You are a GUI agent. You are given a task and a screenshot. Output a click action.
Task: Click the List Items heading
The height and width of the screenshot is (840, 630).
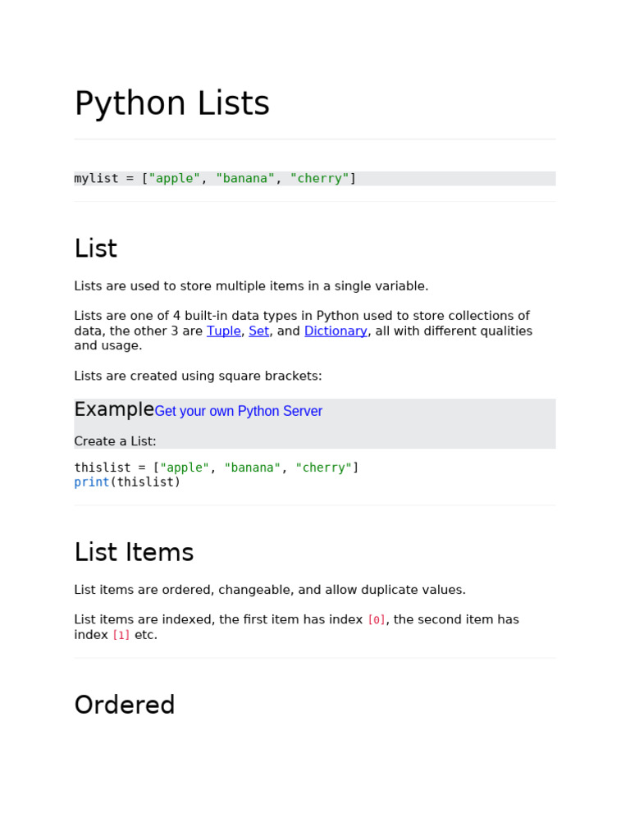click(x=134, y=552)
